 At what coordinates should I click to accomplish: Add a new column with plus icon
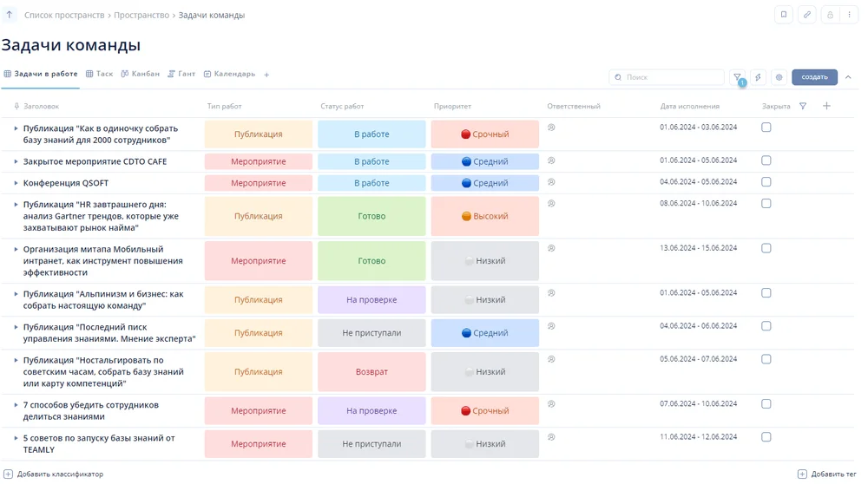(826, 106)
